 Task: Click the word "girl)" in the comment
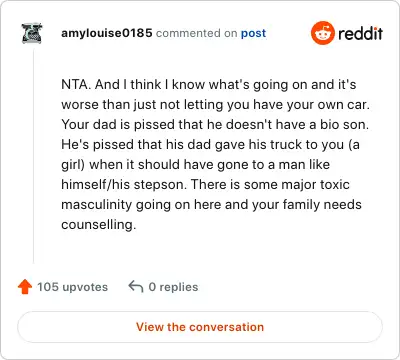(x=73, y=165)
